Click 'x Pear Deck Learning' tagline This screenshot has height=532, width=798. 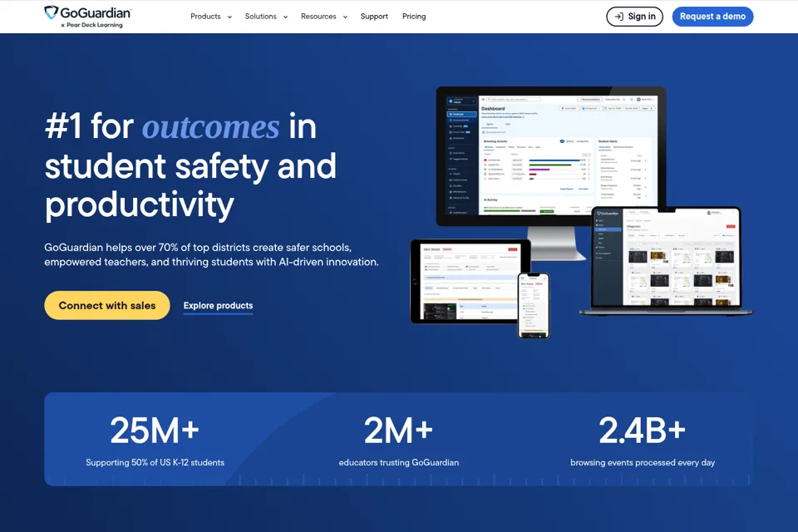click(x=91, y=25)
